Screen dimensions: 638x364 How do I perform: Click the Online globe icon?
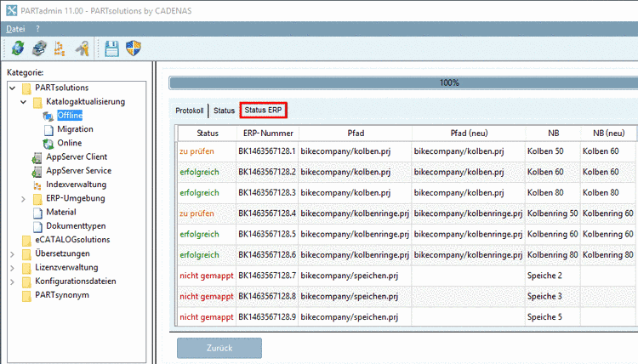[x=48, y=144]
